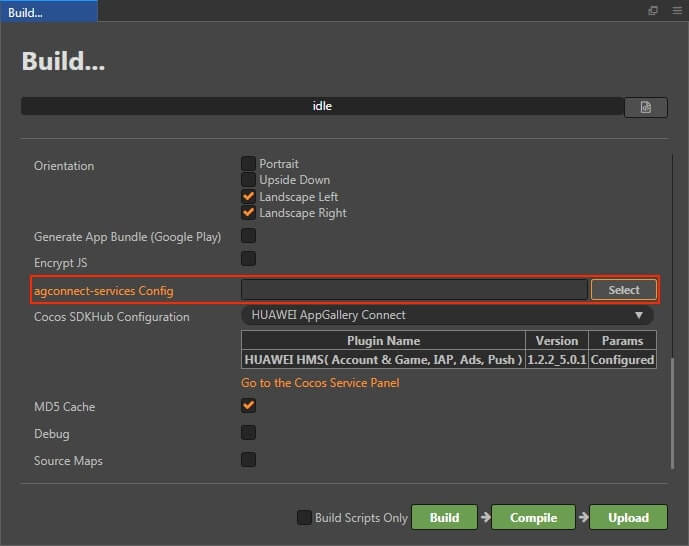Toggle the Encrypt JS checkbox

pyautogui.click(x=248, y=259)
